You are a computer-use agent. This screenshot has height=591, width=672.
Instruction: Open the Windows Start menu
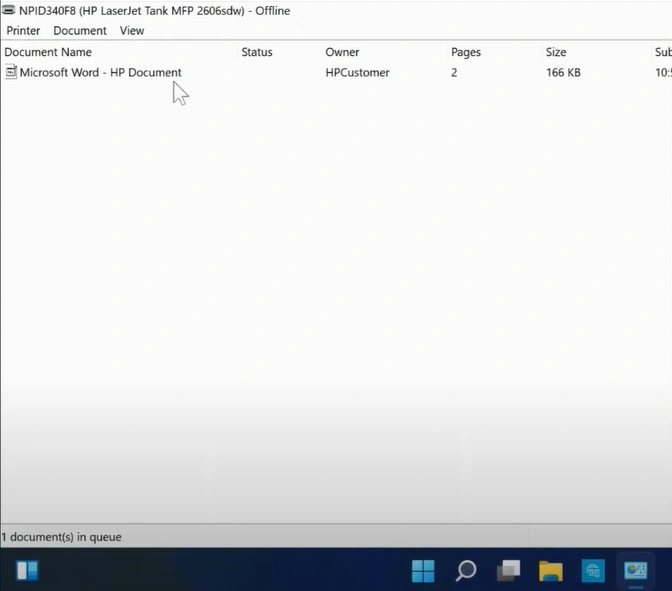click(x=423, y=571)
